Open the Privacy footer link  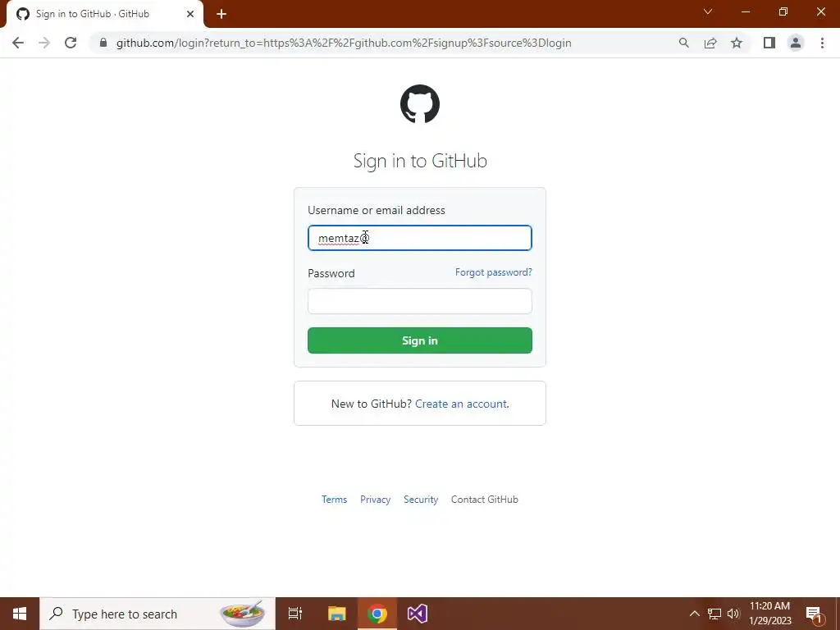point(375,500)
